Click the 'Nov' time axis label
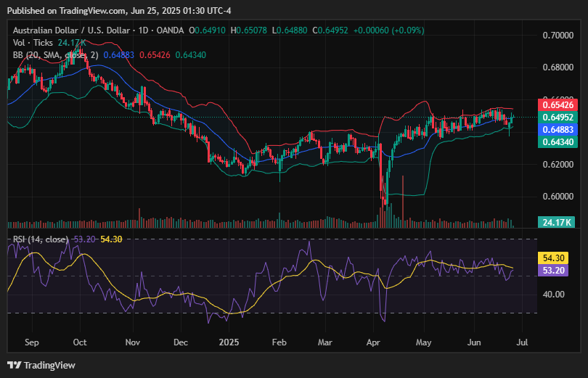588x378 pixels. tap(133, 342)
